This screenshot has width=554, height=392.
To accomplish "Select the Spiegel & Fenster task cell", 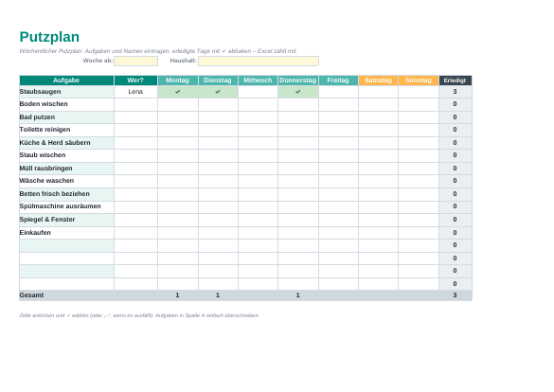I will (x=66, y=220).
